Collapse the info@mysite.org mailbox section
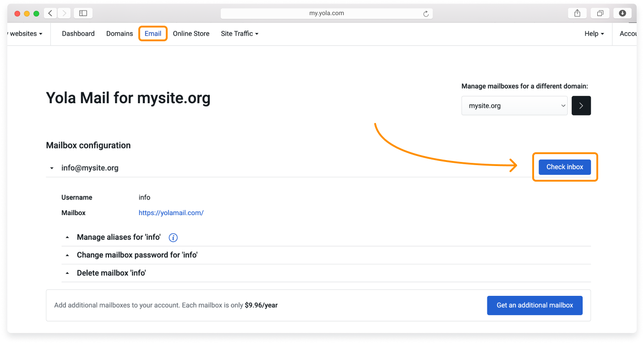 click(52, 168)
